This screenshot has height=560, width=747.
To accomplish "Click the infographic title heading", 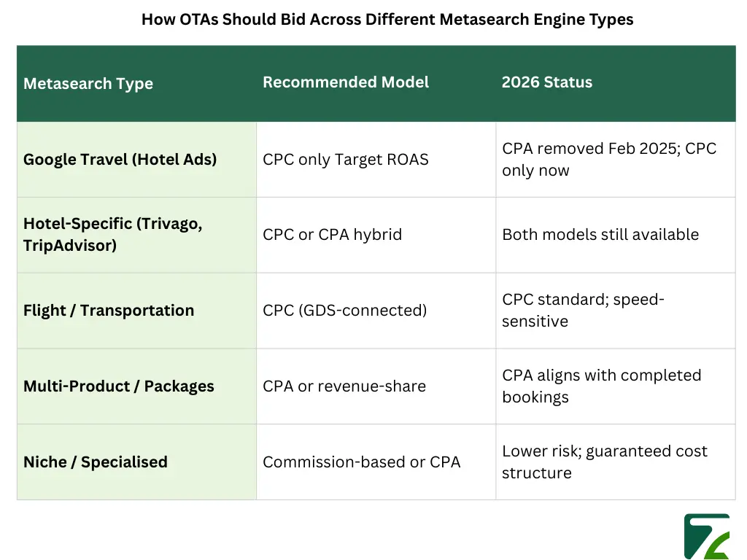I will coord(387,20).
